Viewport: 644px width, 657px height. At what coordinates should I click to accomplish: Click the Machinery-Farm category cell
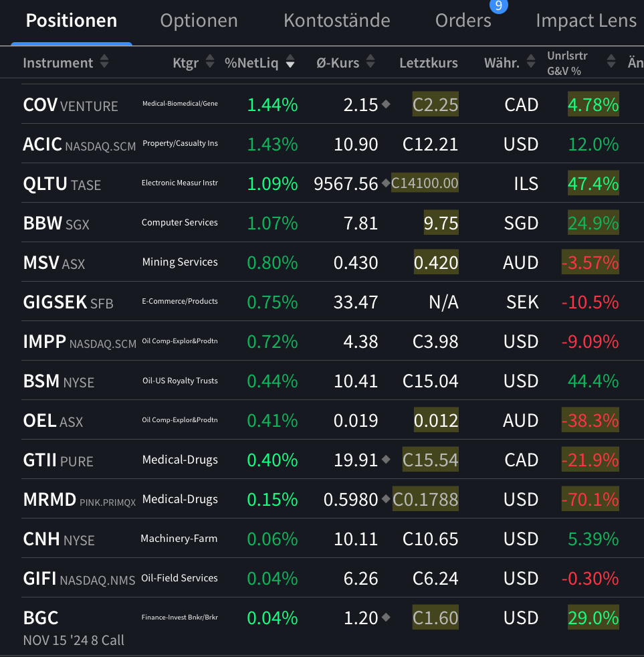[179, 539]
